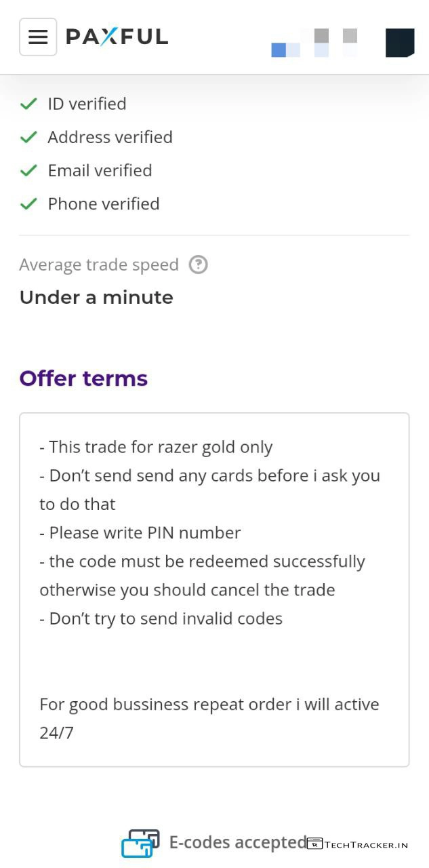Open the hamburger navigation menu

tap(38, 37)
